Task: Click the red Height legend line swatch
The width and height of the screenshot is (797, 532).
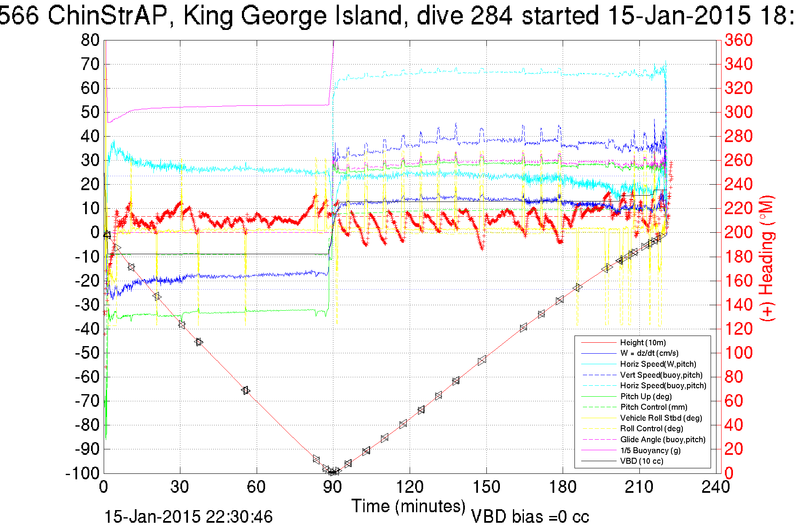Action: (598, 343)
